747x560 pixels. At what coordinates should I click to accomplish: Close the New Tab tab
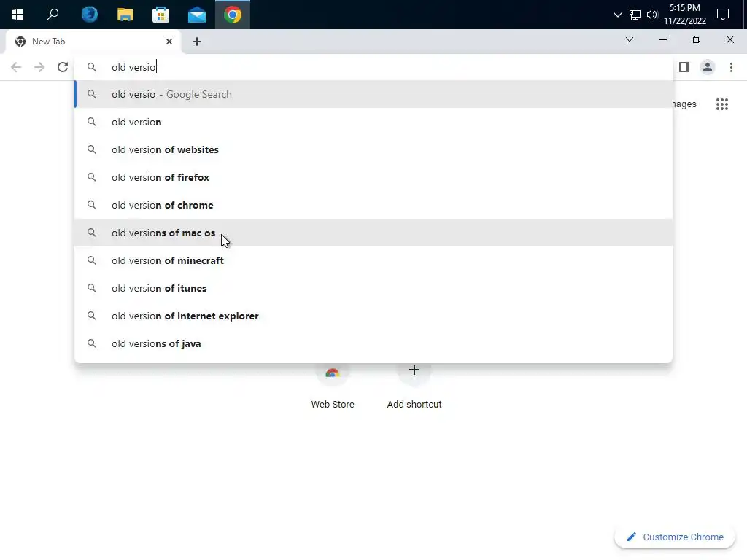169,42
